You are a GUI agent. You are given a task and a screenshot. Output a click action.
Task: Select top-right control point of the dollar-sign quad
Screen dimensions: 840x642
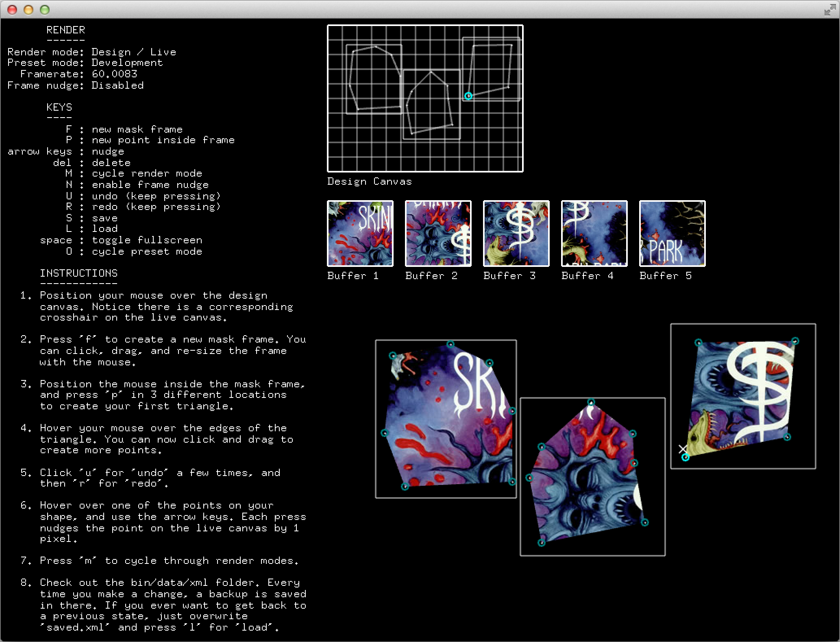coord(795,341)
